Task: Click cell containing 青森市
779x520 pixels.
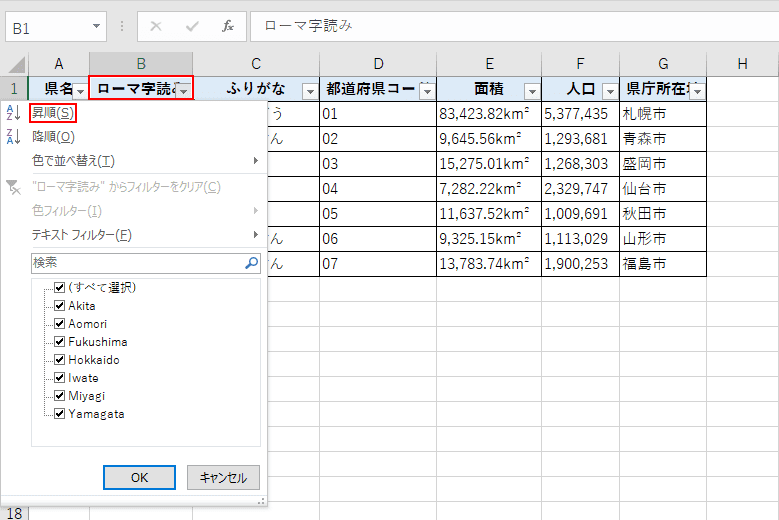Action: pyautogui.click(x=663, y=139)
